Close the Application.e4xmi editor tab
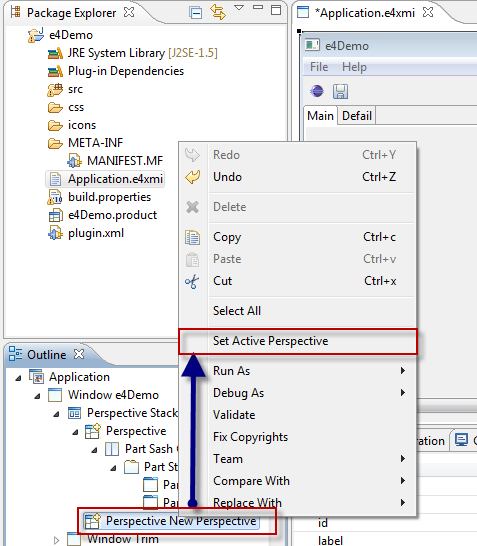 (x=428, y=13)
